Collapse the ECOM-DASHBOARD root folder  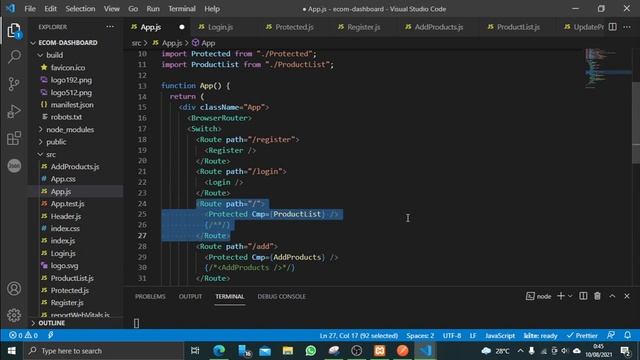68,42
